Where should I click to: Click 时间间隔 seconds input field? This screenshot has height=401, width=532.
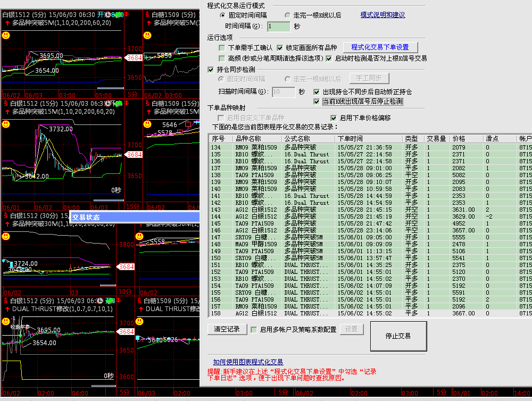(x=279, y=27)
